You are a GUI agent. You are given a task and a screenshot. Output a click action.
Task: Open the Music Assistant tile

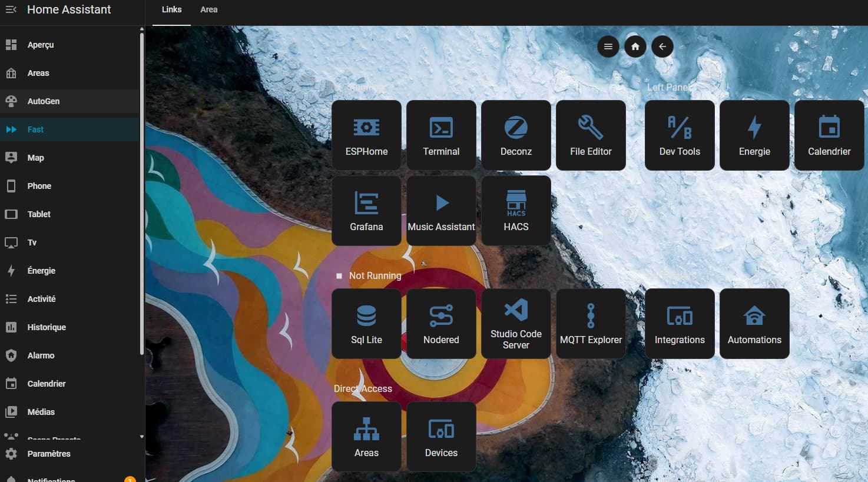[441, 211]
